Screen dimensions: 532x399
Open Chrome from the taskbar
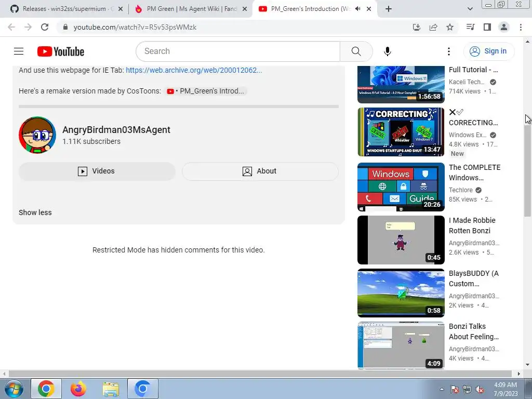[x=46, y=389]
